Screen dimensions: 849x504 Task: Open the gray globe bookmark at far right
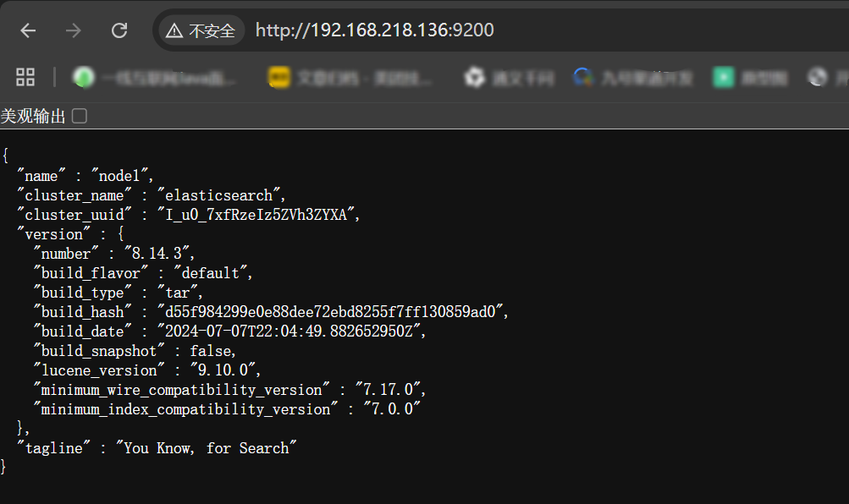click(818, 78)
